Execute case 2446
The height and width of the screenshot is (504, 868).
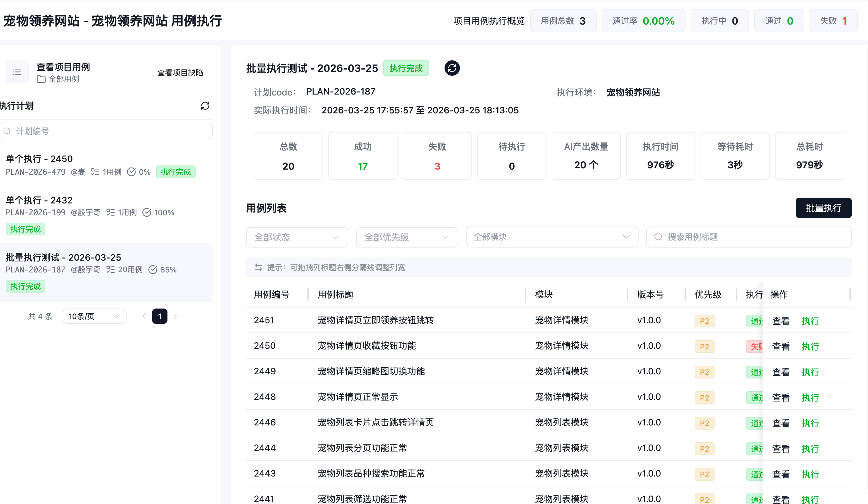tap(810, 423)
